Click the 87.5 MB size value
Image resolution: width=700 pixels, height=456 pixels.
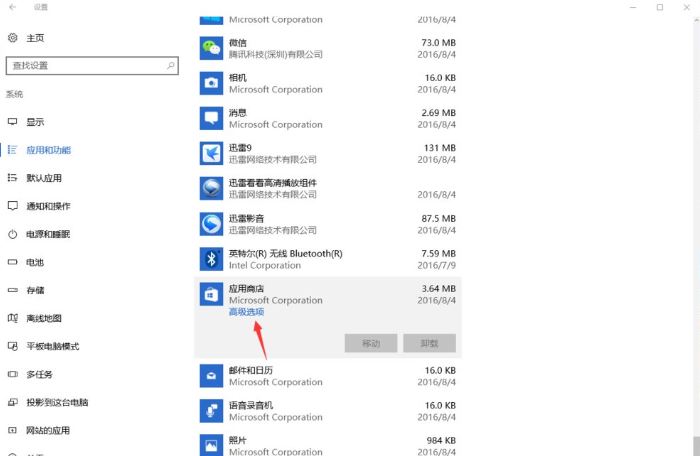point(438,218)
